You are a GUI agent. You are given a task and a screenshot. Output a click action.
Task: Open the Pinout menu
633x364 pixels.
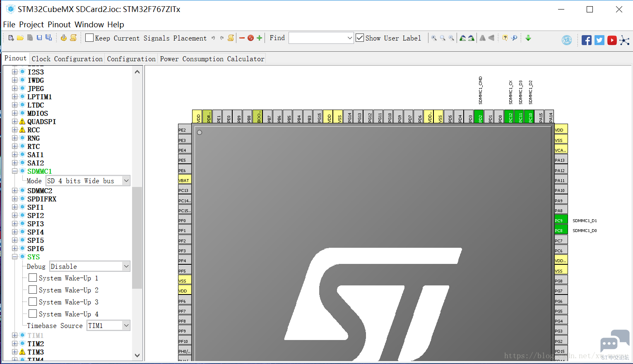pos(59,24)
